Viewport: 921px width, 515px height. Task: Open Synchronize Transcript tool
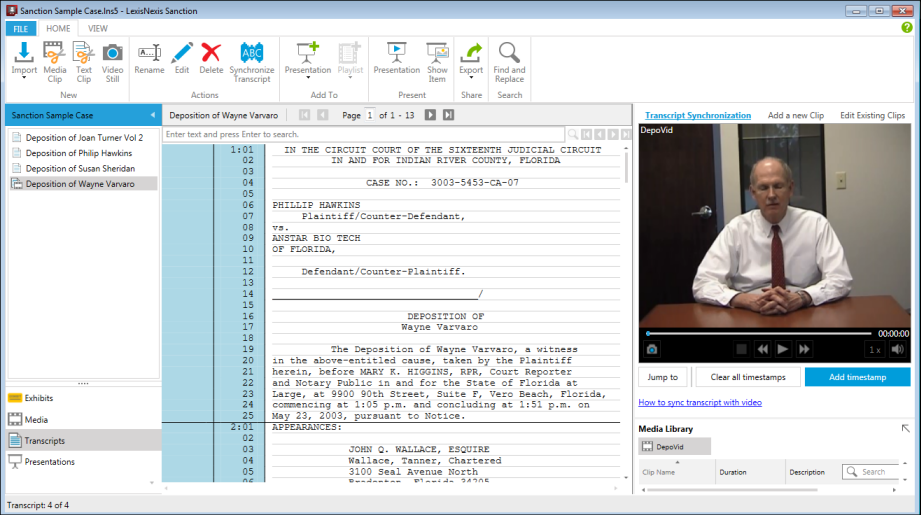pos(251,62)
